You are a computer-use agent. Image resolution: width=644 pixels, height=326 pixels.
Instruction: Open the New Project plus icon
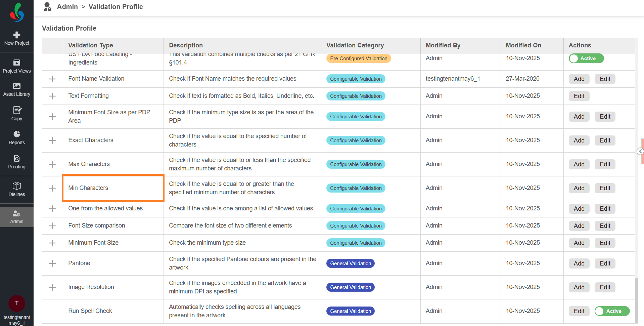[x=17, y=35]
